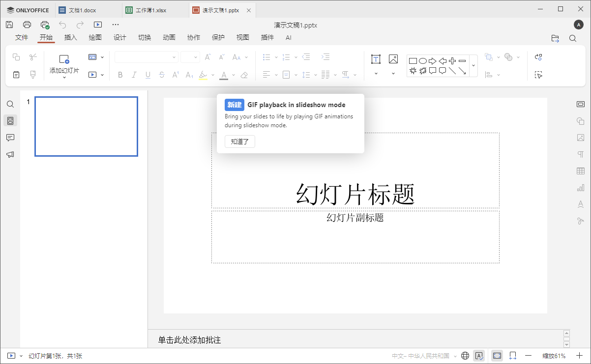Select the Text Box insert tool

coord(376,58)
